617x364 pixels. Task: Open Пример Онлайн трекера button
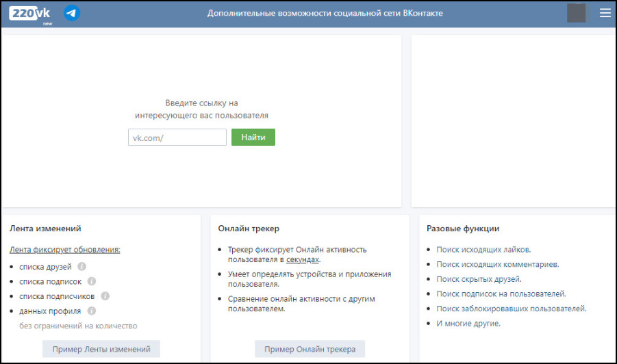click(310, 349)
